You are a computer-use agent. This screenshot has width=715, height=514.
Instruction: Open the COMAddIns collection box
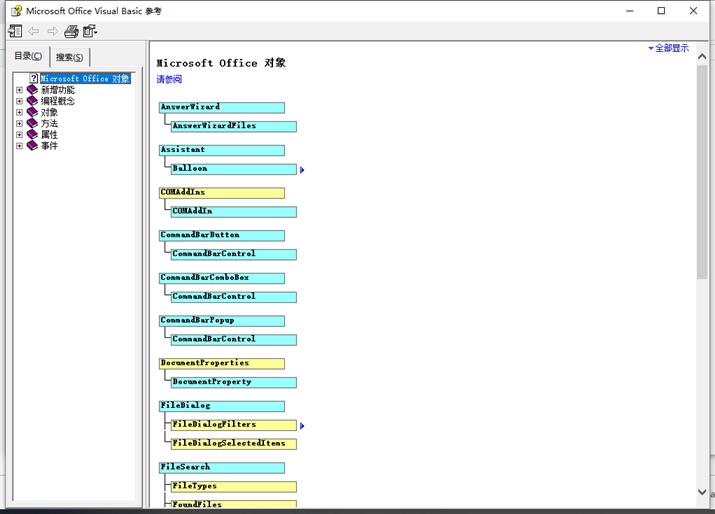coord(222,192)
